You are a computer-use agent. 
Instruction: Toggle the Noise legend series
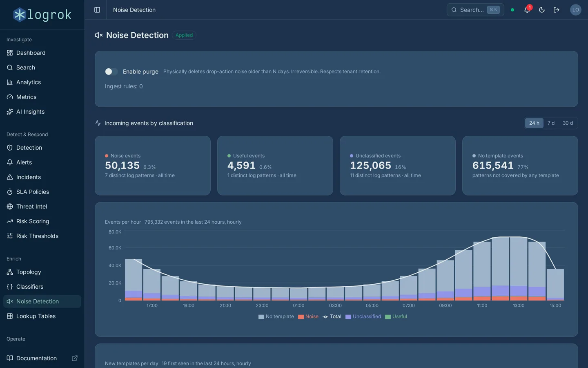point(308,316)
